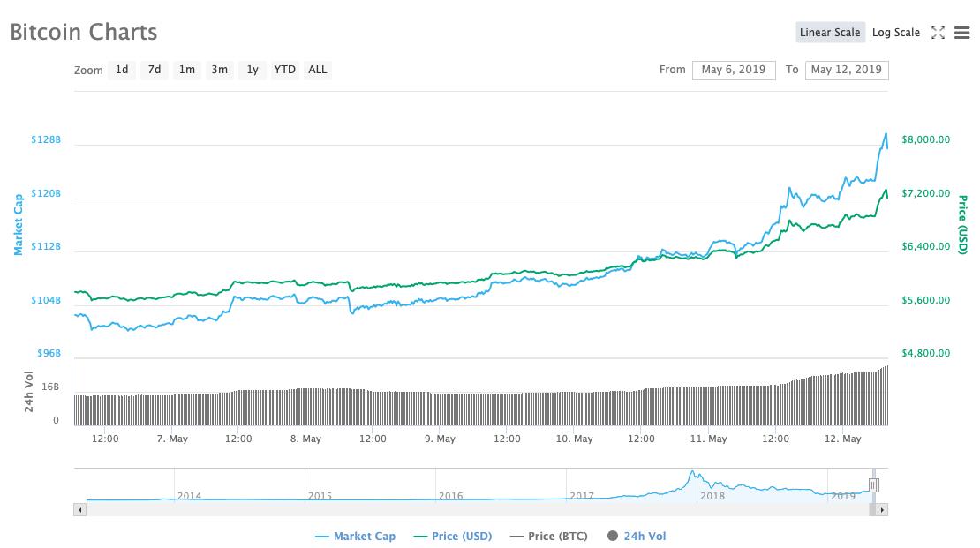980x548 pixels.
Task: Switch to Linear Scale
Action: (x=830, y=33)
